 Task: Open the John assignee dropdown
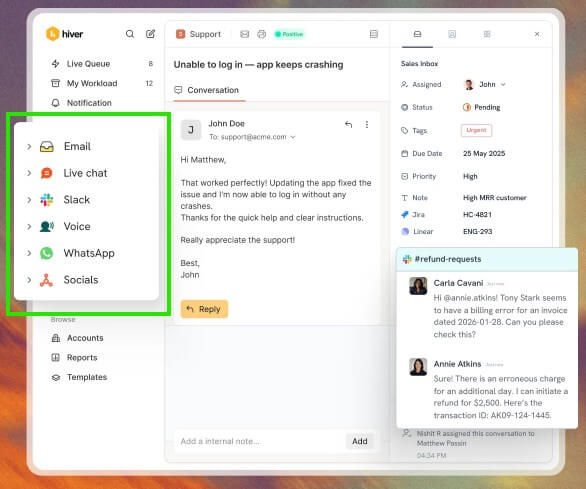485,84
